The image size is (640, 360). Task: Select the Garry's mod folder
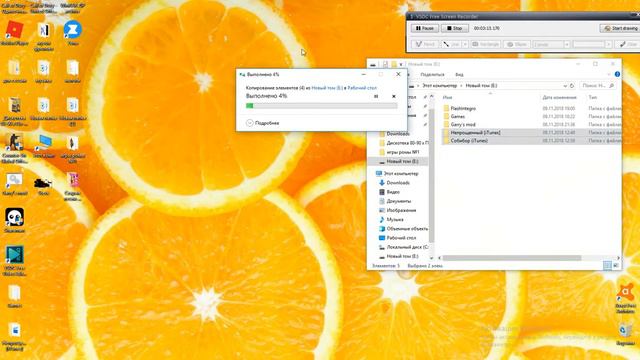463,124
